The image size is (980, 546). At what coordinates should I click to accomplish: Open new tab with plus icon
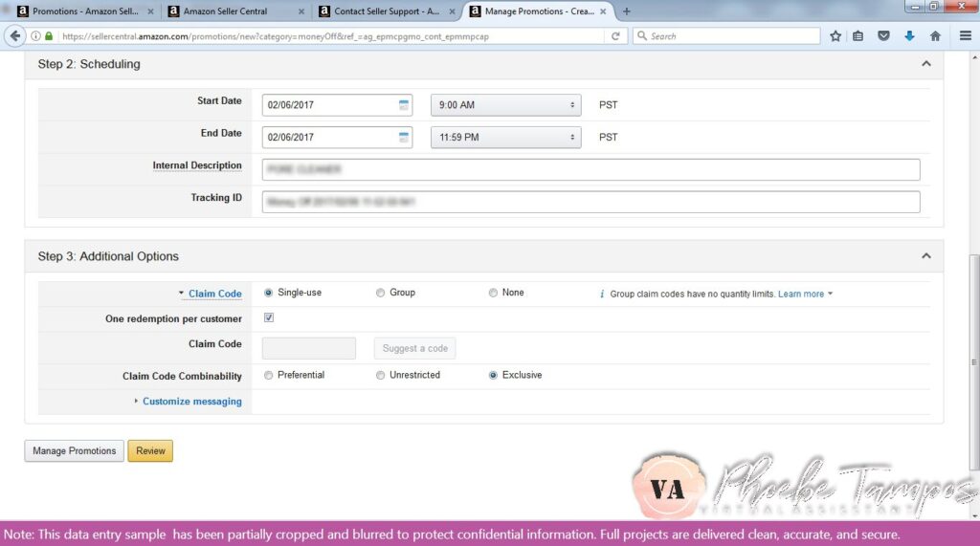pyautogui.click(x=626, y=11)
